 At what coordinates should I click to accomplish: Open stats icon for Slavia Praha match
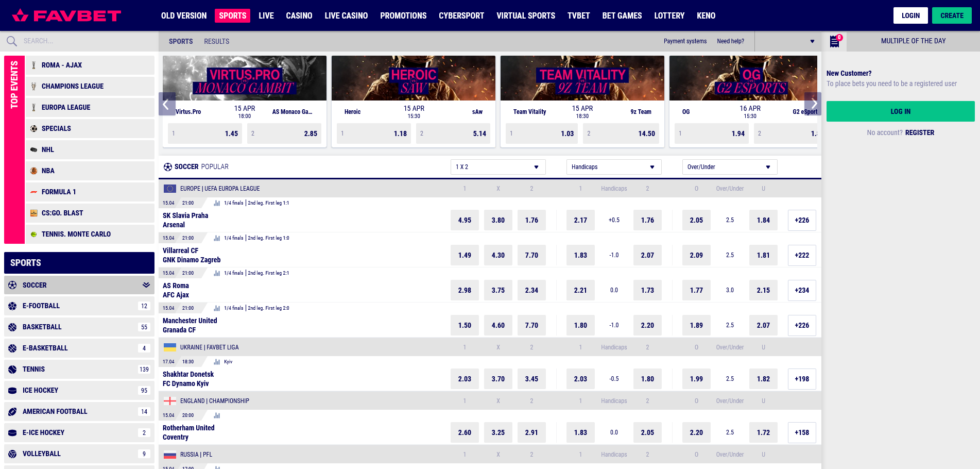point(217,203)
